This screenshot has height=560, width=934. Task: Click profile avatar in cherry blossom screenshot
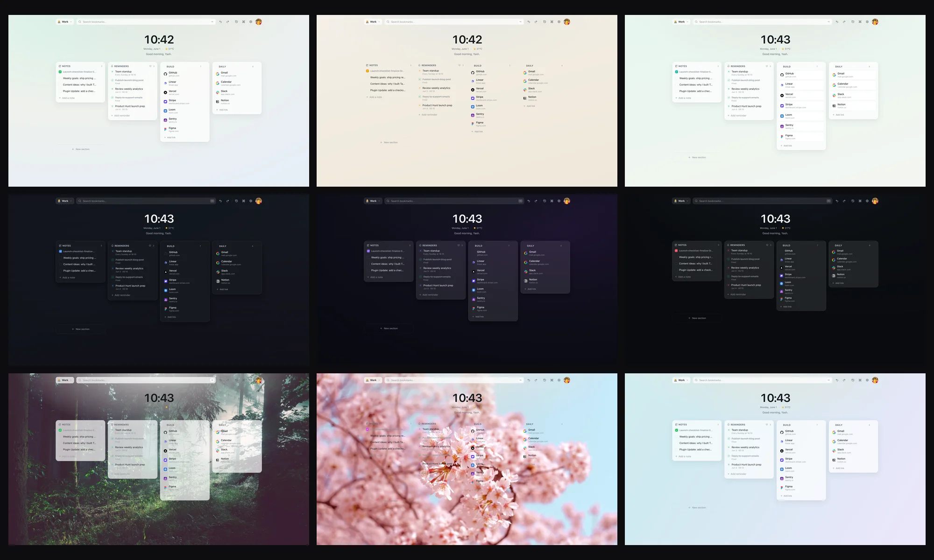pos(567,380)
